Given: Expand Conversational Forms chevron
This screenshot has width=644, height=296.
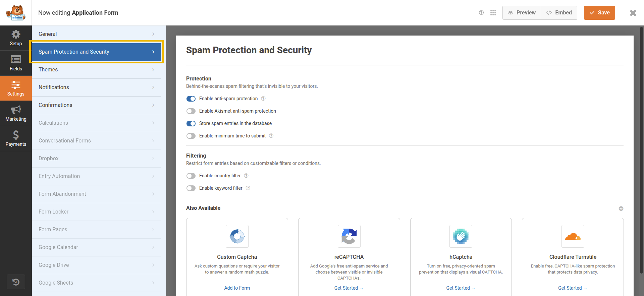Looking at the screenshot, I should pos(153,140).
